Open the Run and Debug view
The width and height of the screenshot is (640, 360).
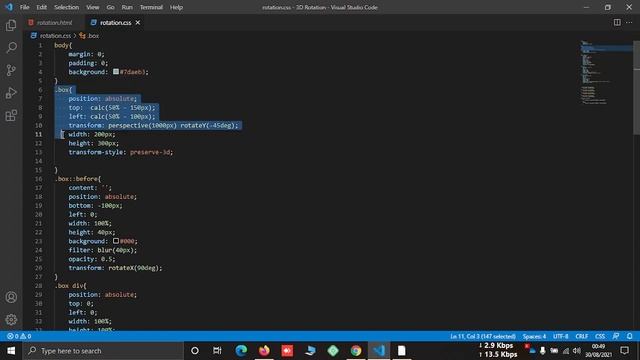tap(11, 93)
